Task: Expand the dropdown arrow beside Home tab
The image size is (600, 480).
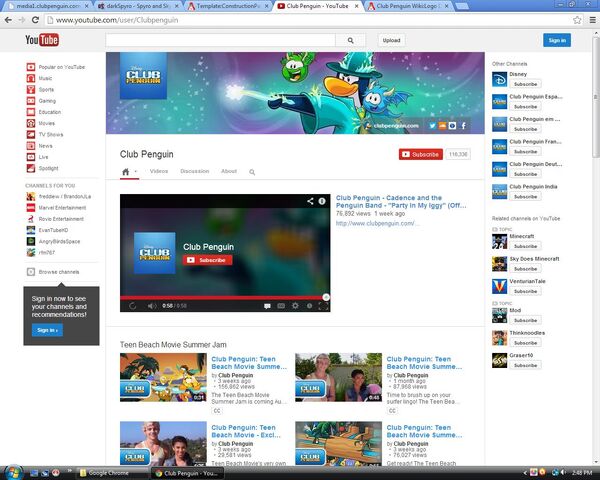Action: point(135,171)
